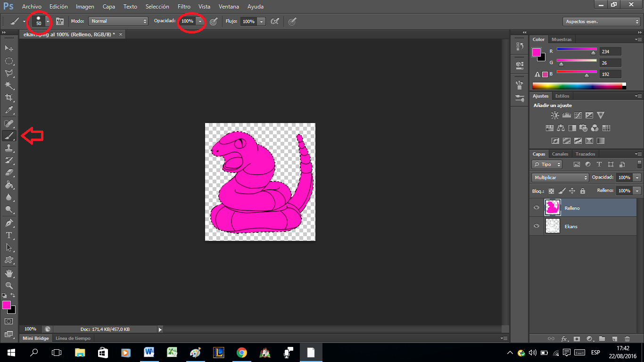Image resolution: width=644 pixels, height=362 pixels.
Task: Click the foreground color in Color panel
Action: pyautogui.click(x=537, y=52)
